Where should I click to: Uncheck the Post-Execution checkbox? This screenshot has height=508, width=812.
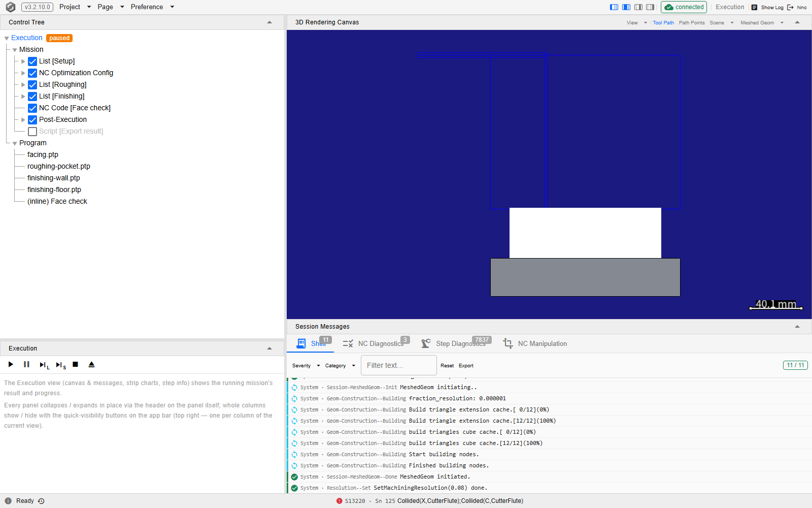[32, 120]
